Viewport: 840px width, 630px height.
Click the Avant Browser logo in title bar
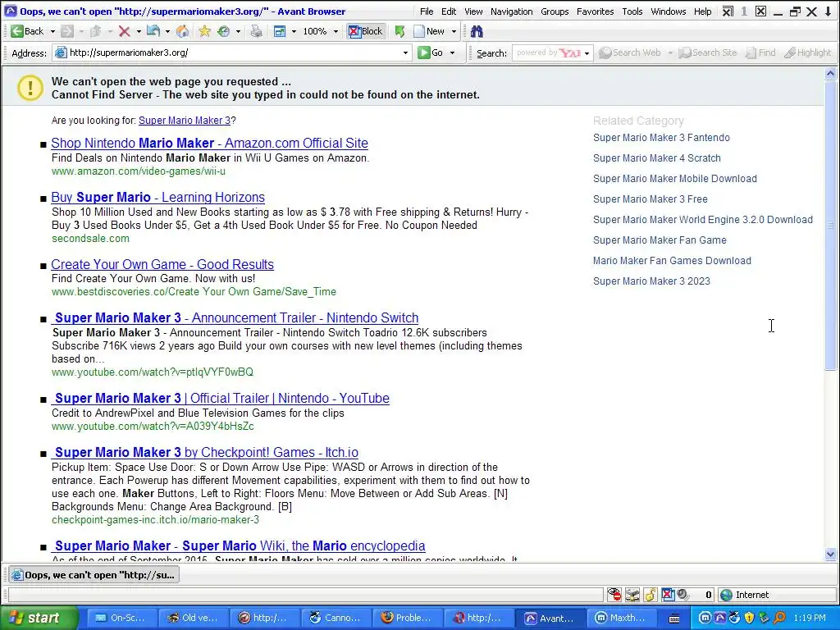coord(10,11)
